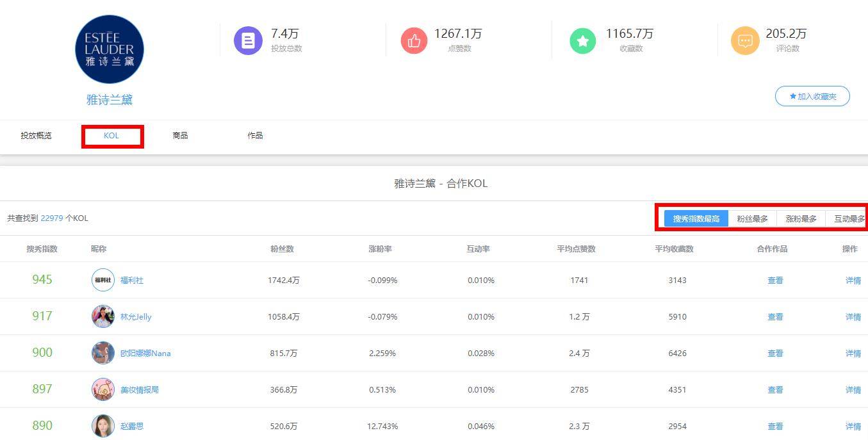The height and width of the screenshot is (440, 868).
Task: Click 平均点赞数 column header
Action: (x=577, y=249)
